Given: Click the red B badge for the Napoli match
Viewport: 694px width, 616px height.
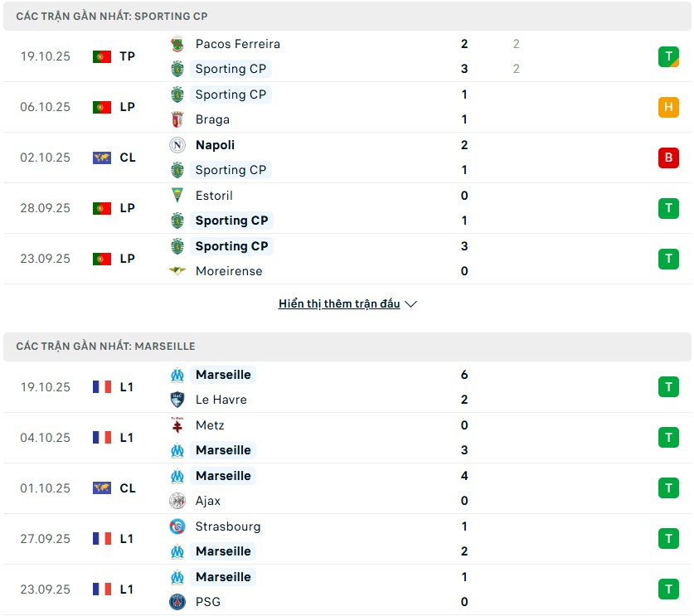Looking at the screenshot, I should (668, 158).
